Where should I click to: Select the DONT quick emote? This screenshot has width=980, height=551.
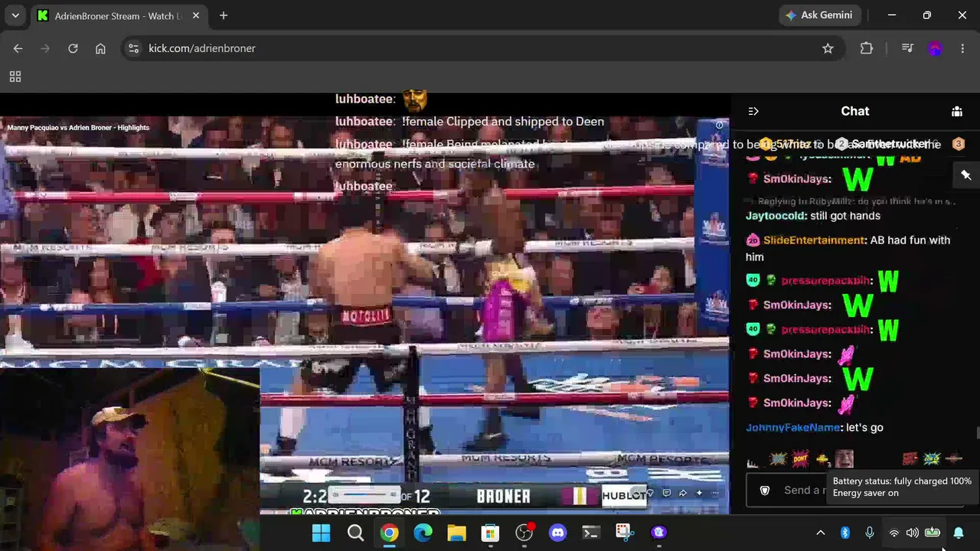[x=800, y=458]
